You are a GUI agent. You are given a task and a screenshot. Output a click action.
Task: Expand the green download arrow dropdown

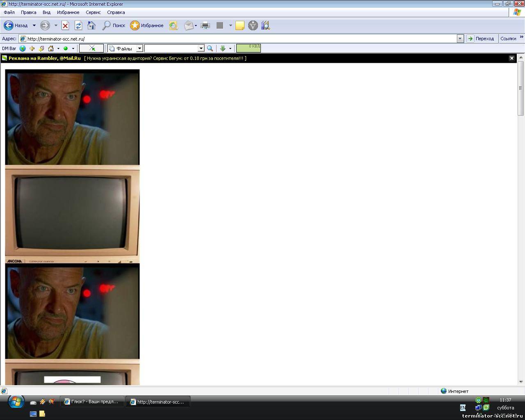coord(230,48)
